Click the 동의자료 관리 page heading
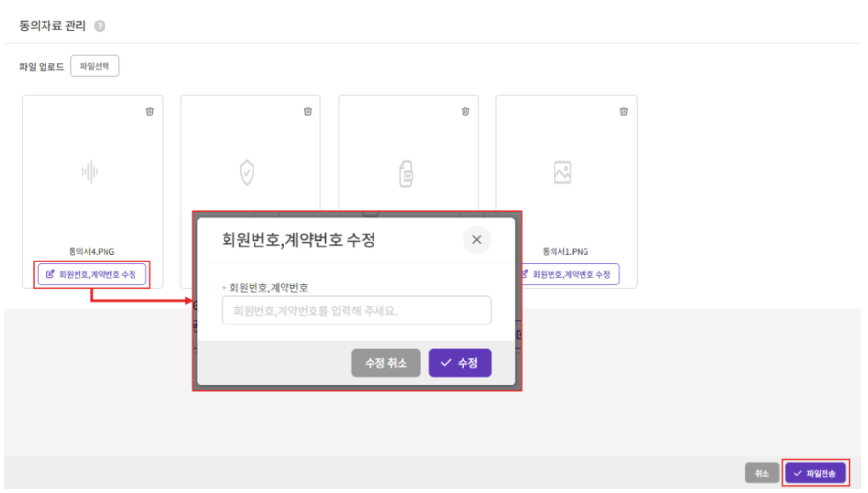The width and height of the screenshot is (868, 493). (52, 26)
